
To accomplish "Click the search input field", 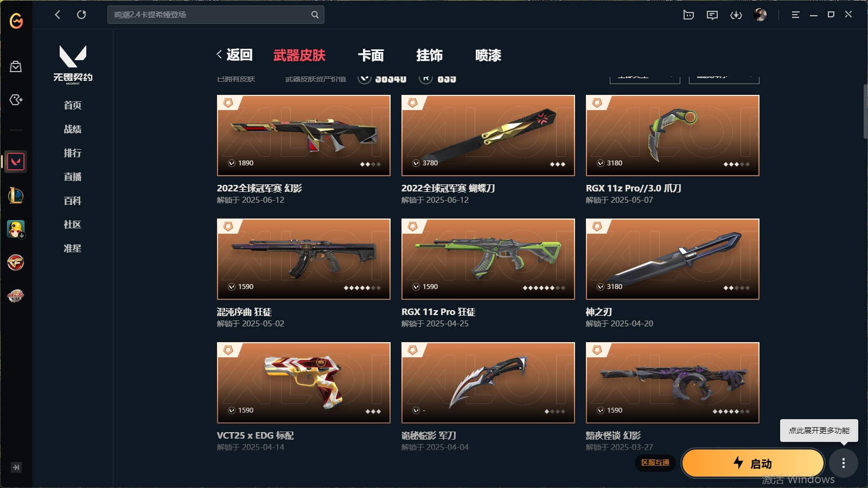I will point(209,15).
